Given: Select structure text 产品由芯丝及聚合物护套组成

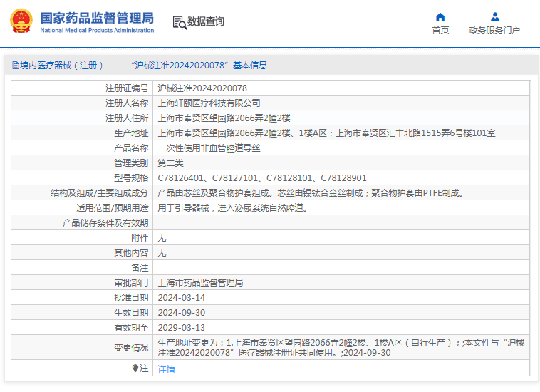Looking at the screenshot, I should pyautogui.click(x=311, y=193).
